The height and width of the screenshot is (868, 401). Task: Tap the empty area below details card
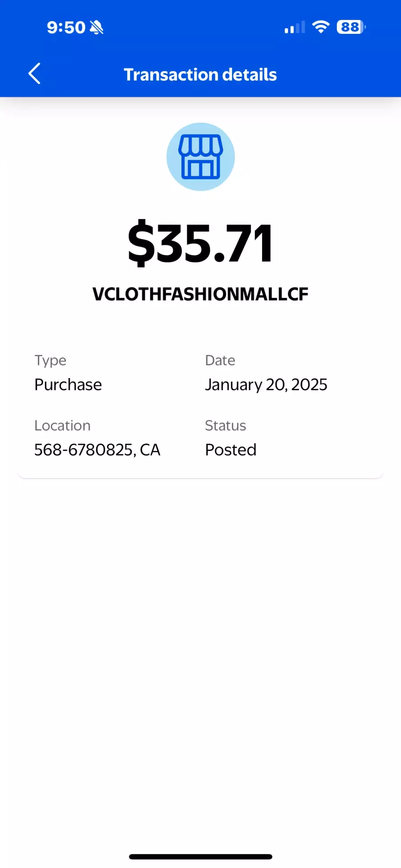tap(200, 646)
